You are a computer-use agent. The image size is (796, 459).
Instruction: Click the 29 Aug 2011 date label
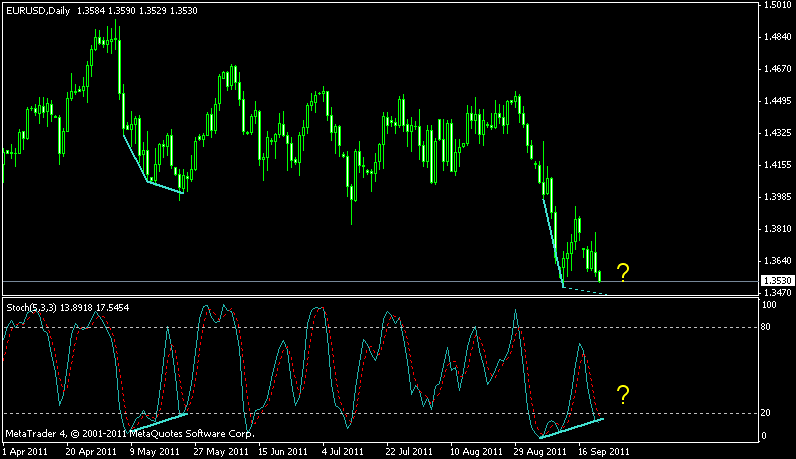pyautogui.click(x=540, y=451)
